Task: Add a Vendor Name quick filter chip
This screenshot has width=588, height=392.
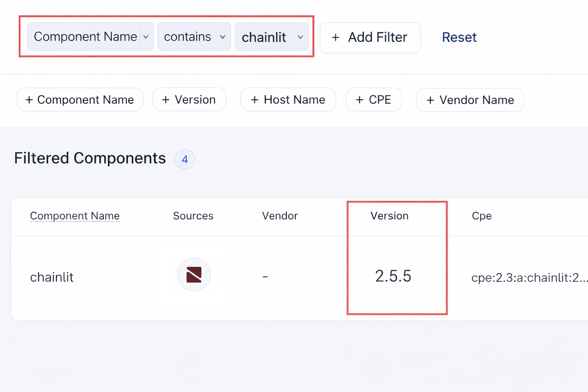Action: 470,100
